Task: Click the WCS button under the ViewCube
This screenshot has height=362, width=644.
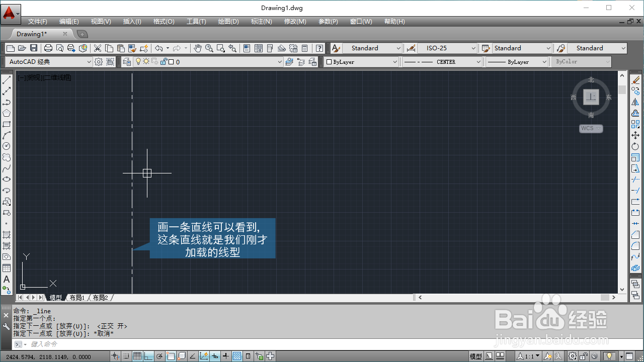Action: coord(591,129)
